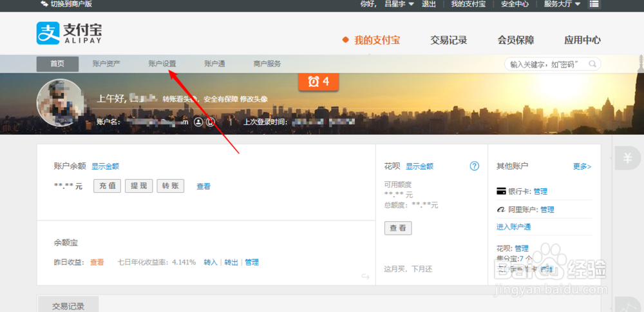Viewport: 644px width, 312px height.
Task: Click the bank card icon
Action: click(501, 191)
